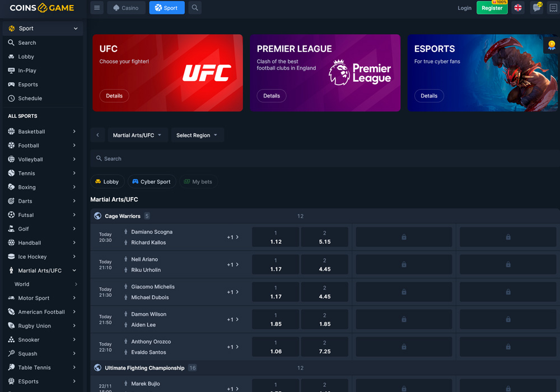Open the hamburger menu next to Casino
This screenshot has height=392, width=560.
96,7
